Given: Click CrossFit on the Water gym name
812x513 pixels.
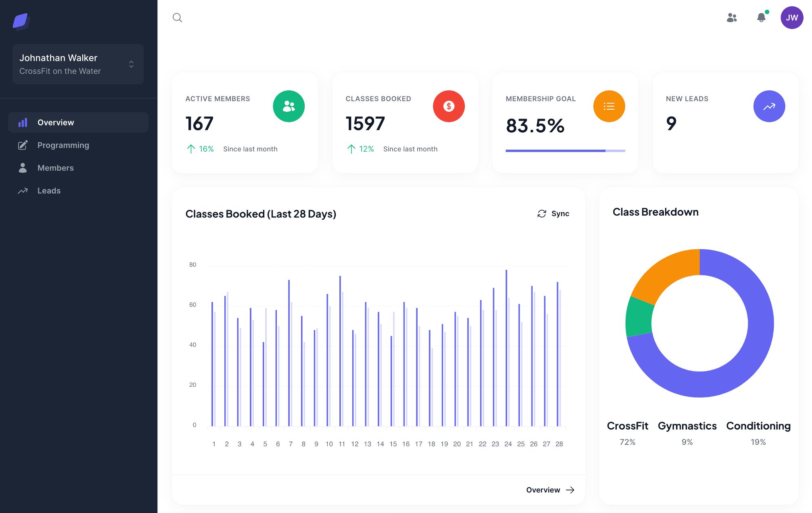Looking at the screenshot, I should 60,71.
